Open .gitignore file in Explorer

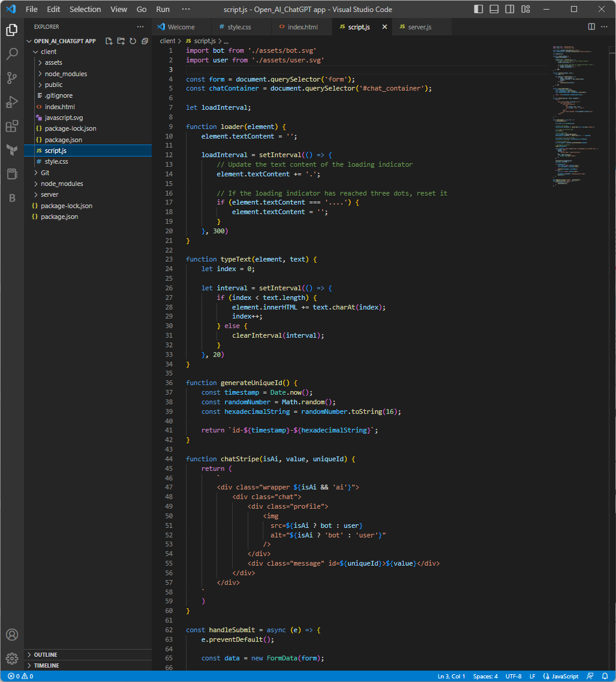[88, 96]
